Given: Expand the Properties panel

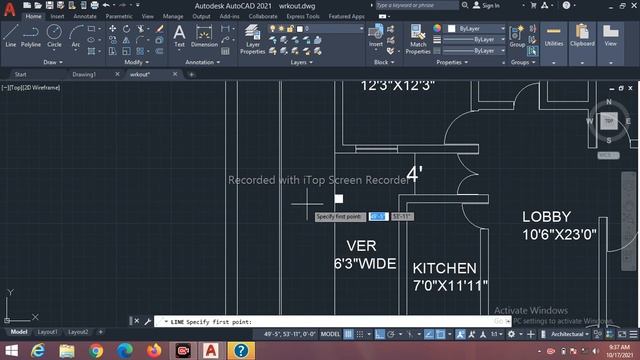Looking at the screenshot, I should (x=452, y=62).
